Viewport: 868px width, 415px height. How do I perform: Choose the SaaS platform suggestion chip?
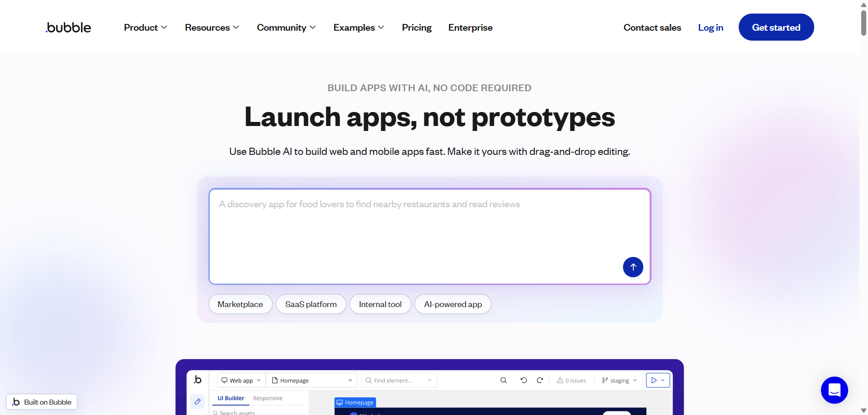tap(311, 304)
